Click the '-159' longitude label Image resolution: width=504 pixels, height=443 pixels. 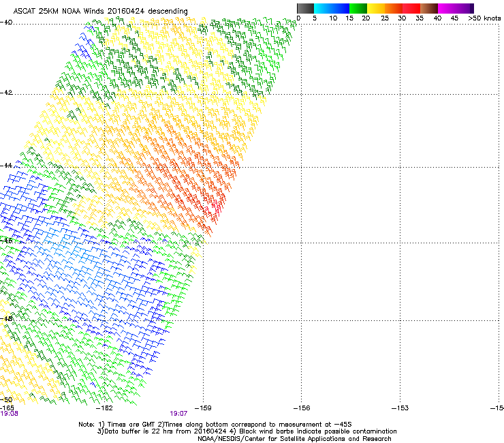[203, 408]
